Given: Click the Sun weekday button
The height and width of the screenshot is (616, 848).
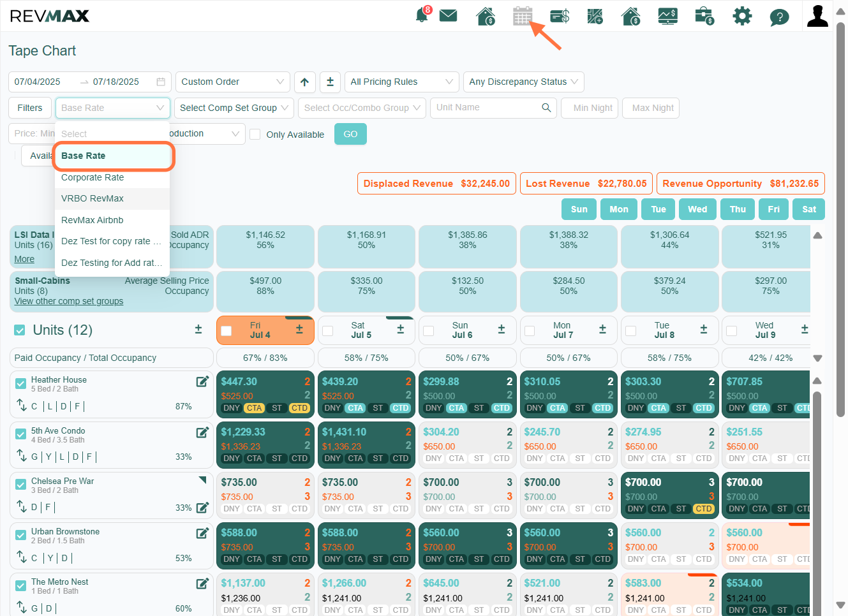Looking at the screenshot, I should pyautogui.click(x=579, y=209).
